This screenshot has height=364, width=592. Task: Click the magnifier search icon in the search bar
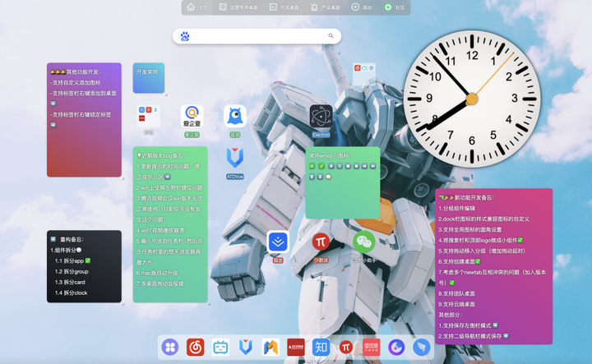coord(331,36)
